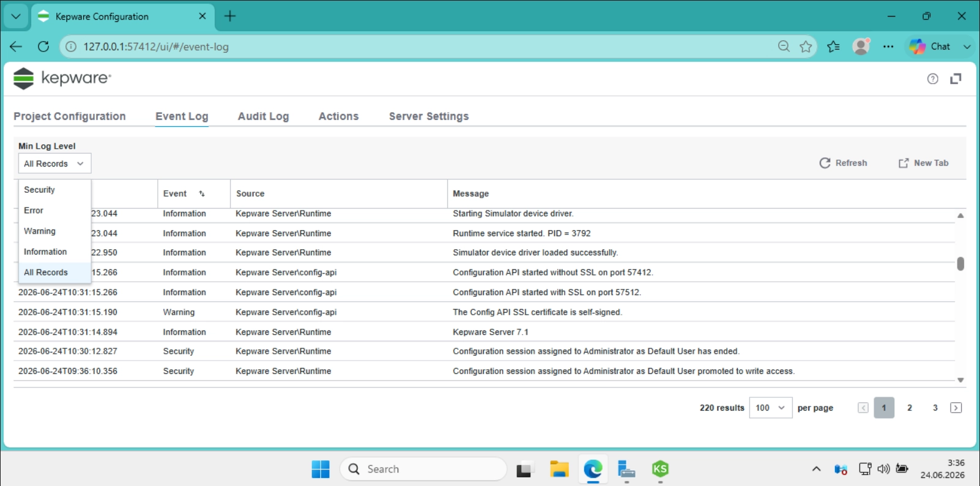Open the volume control in system tray
The image size is (980, 486).
pos(883,469)
